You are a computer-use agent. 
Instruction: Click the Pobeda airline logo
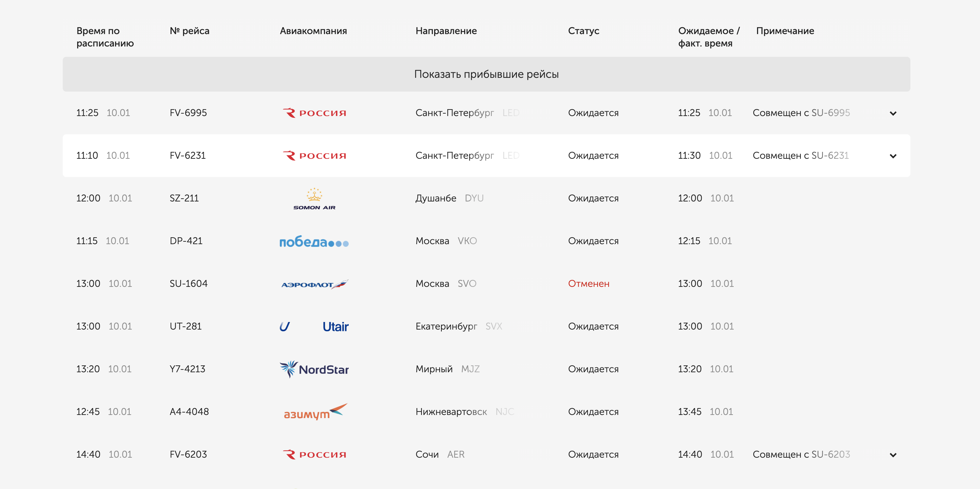coord(314,241)
